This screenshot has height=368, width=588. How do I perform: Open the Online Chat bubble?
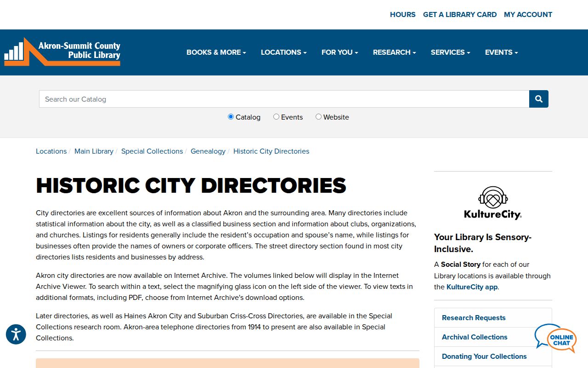(x=555, y=338)
